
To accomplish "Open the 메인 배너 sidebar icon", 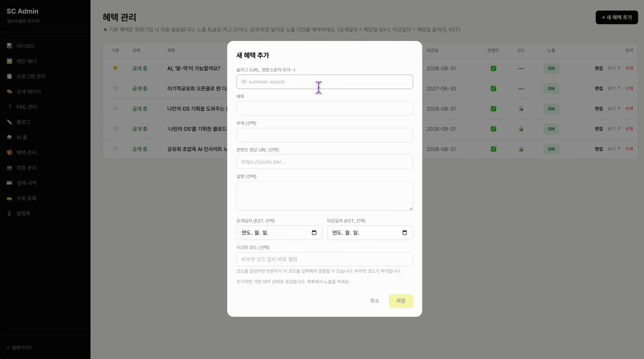I will [x=10, y=61].
